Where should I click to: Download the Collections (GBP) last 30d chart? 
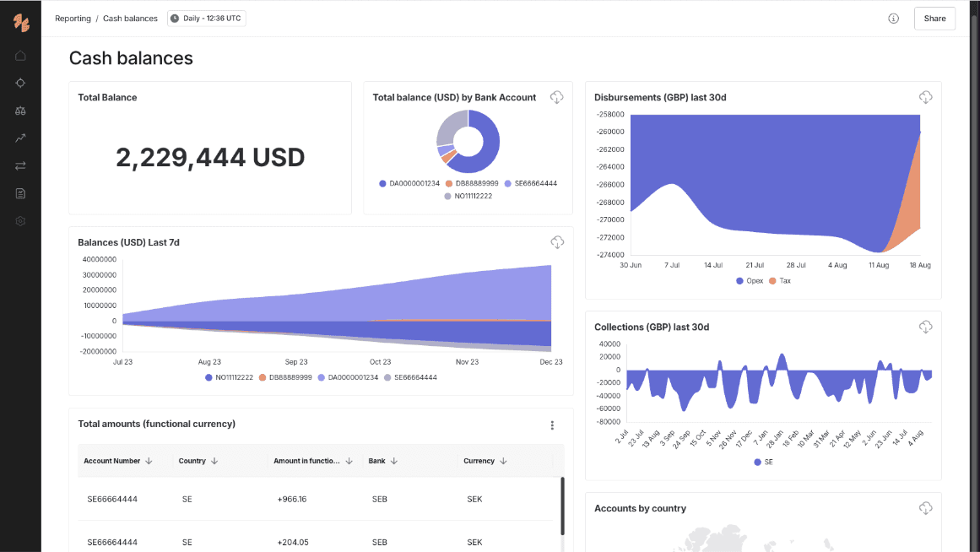click(926, 327)
